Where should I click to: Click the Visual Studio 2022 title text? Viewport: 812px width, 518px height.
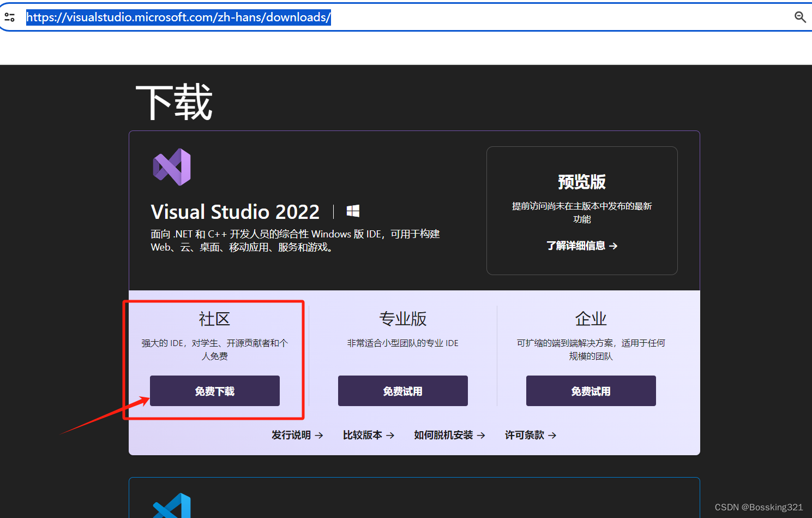click(235, 212)
